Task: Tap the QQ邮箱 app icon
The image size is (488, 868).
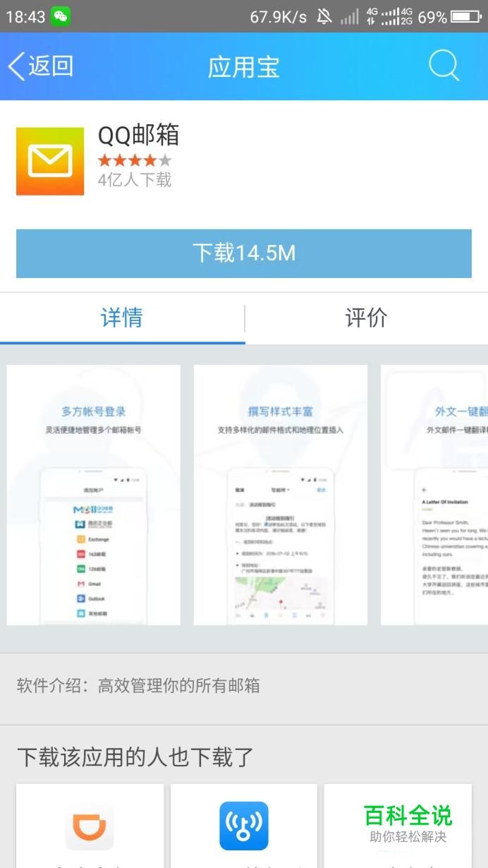Action: point(50,161)
